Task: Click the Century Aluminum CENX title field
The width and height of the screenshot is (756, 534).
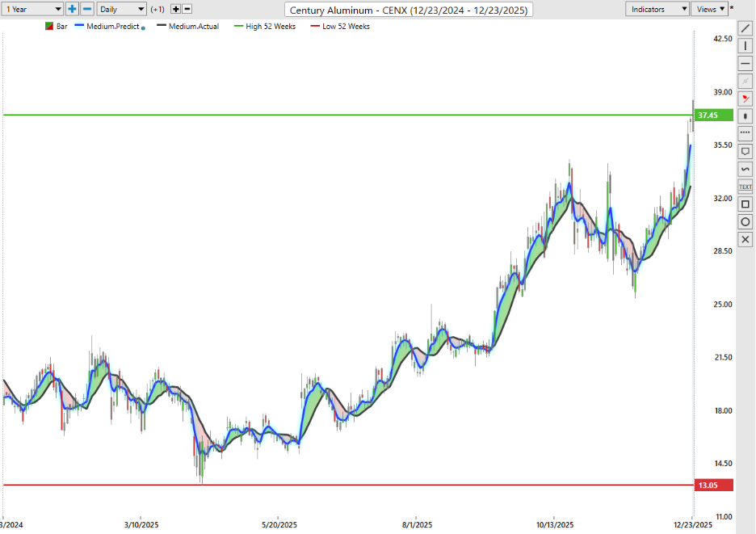Action: pos(408,9)
